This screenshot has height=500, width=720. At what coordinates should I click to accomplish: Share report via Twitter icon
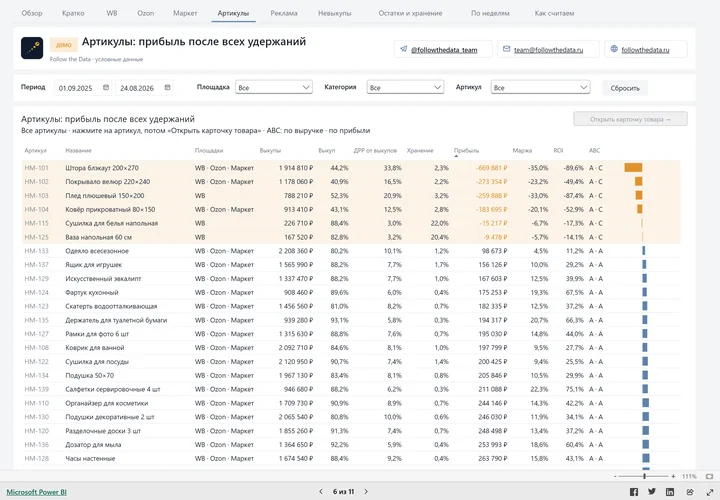(652, 492)
